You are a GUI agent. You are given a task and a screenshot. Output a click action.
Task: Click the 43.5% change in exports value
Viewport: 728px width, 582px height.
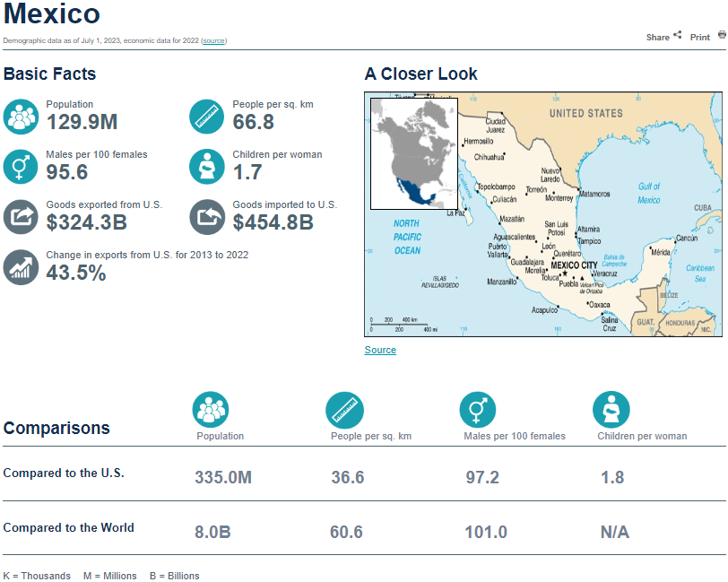tap(76, 273)
